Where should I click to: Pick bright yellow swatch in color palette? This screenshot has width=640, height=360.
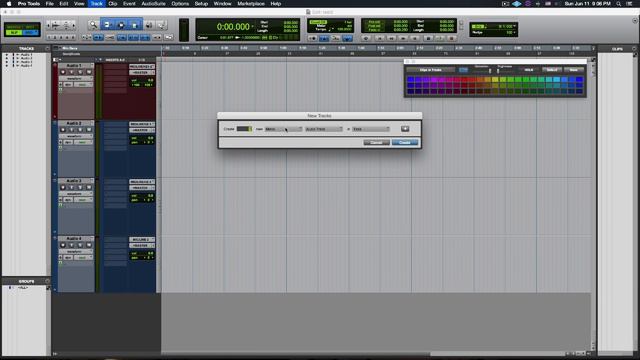[495, 80]
